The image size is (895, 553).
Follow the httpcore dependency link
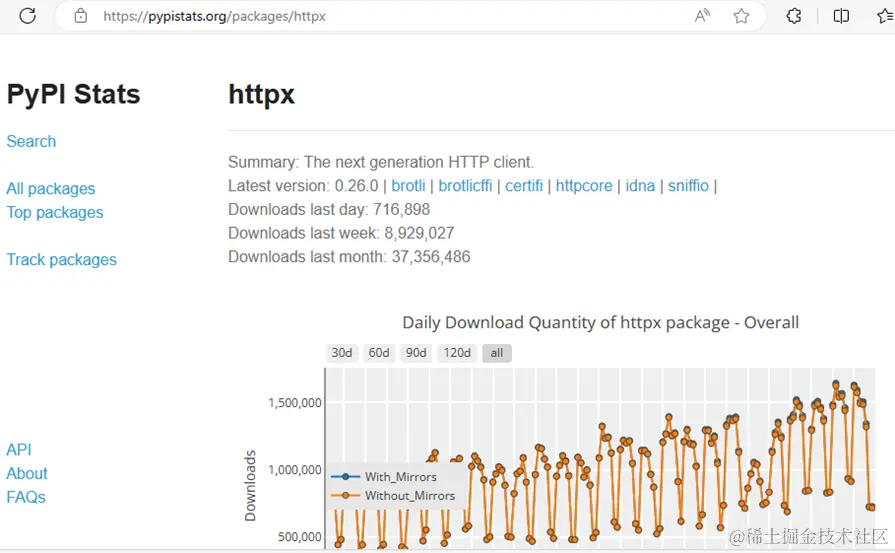584,186
